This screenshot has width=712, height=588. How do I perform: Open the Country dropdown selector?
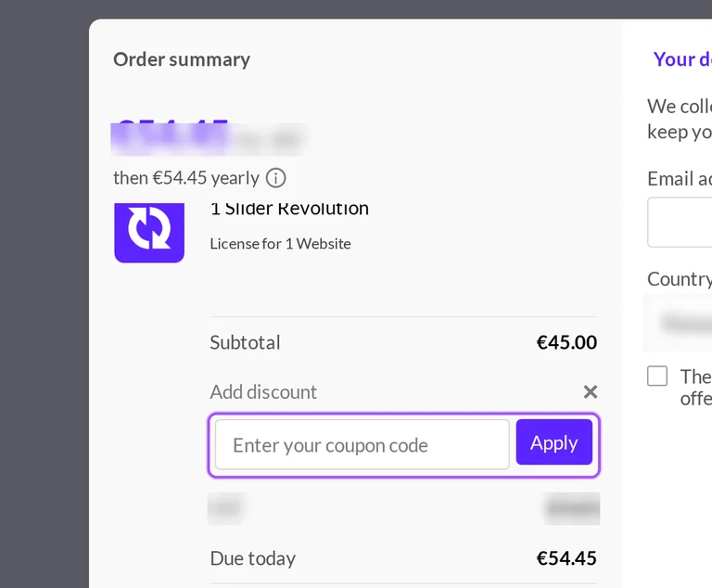click(679, 323)
